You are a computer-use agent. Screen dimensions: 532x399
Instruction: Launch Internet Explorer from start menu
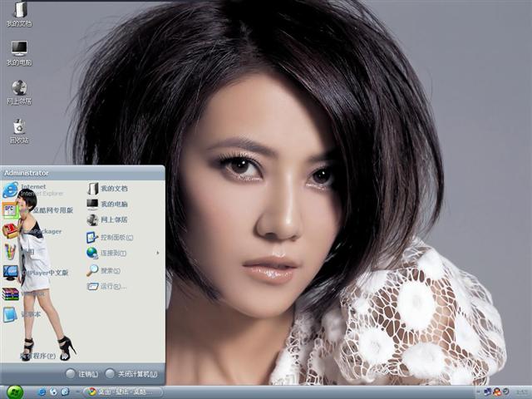click(x=34, y=190)
